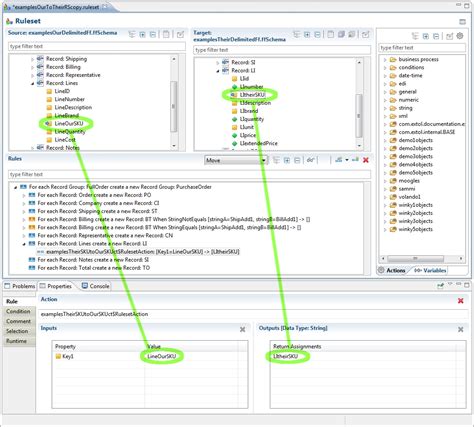The height and width of the screenshot is (427, 474).
Task: Collapse Record: Lines in source tree
Action: [x=32, y=83]
